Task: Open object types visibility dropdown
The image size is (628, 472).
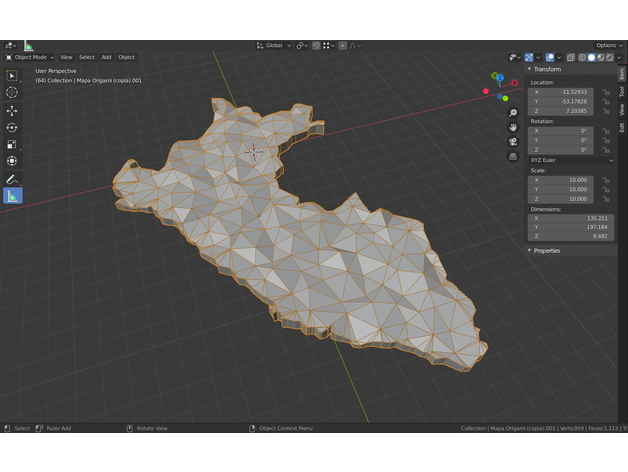Action: click(x=515, y=58)
